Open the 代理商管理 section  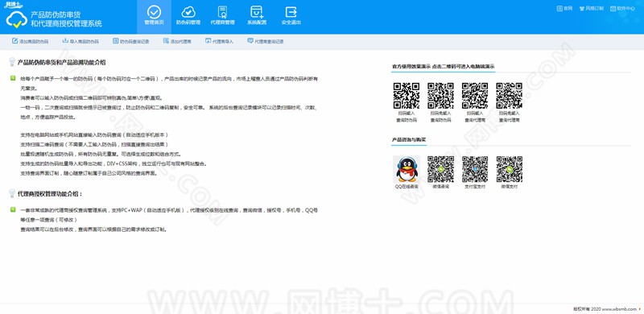coord(222,16)
